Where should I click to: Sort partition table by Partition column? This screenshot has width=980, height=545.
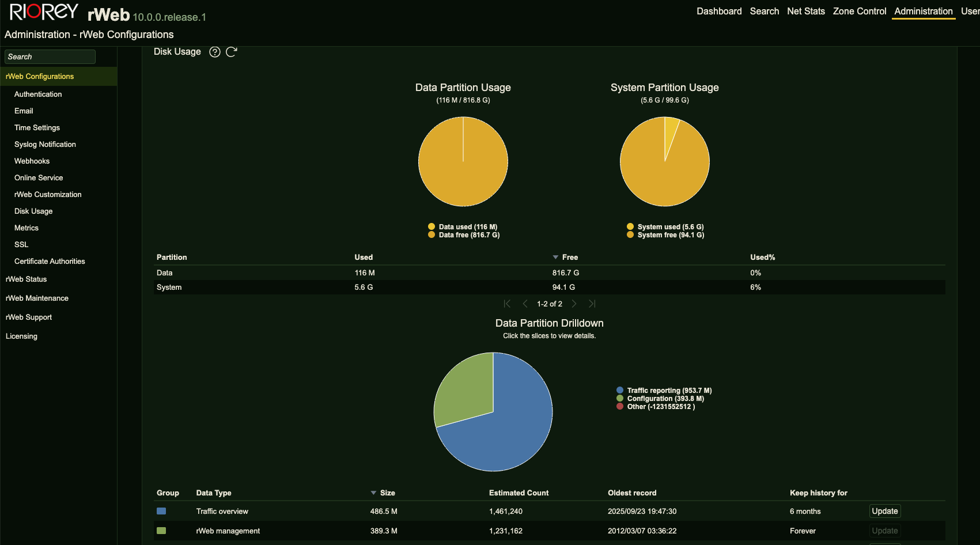click(x=172, y=257)
